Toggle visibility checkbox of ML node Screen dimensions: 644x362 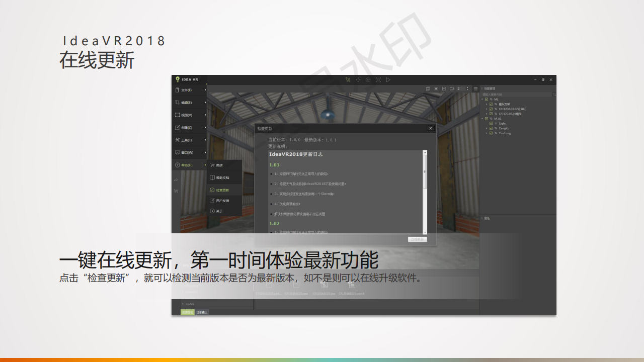click(x=487, y=99)
